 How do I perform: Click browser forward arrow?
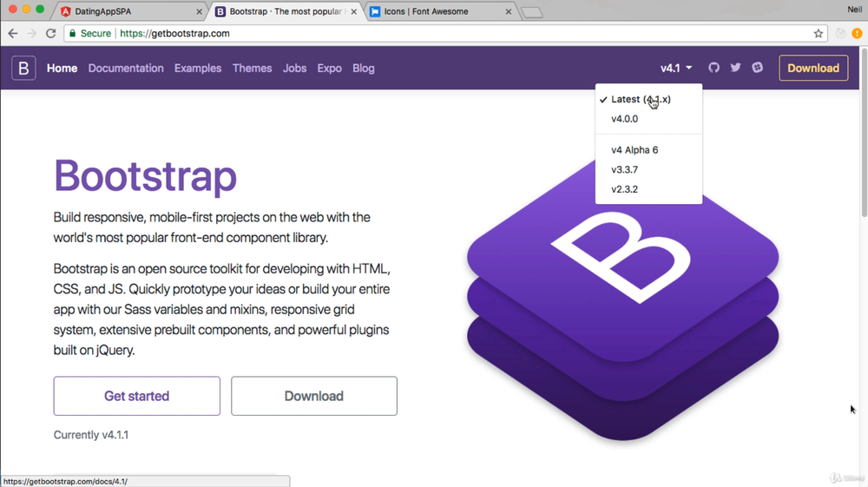(x=31, y=33)
